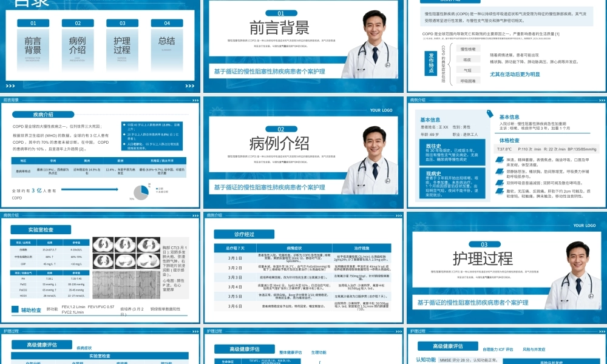Select the 治疗措施 table header
Screen dimensions: 607x364
pyautogui.click(x=362, y=248)
